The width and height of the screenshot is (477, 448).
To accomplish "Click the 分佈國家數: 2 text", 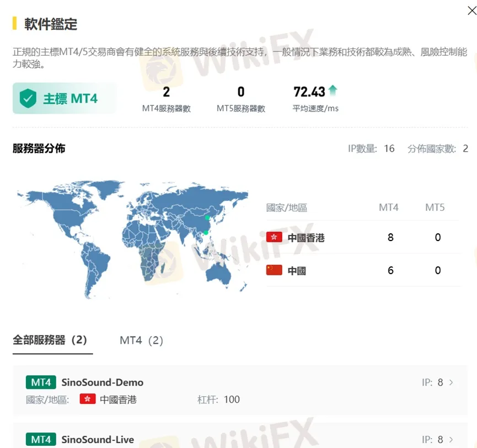I will pos(438,148).
